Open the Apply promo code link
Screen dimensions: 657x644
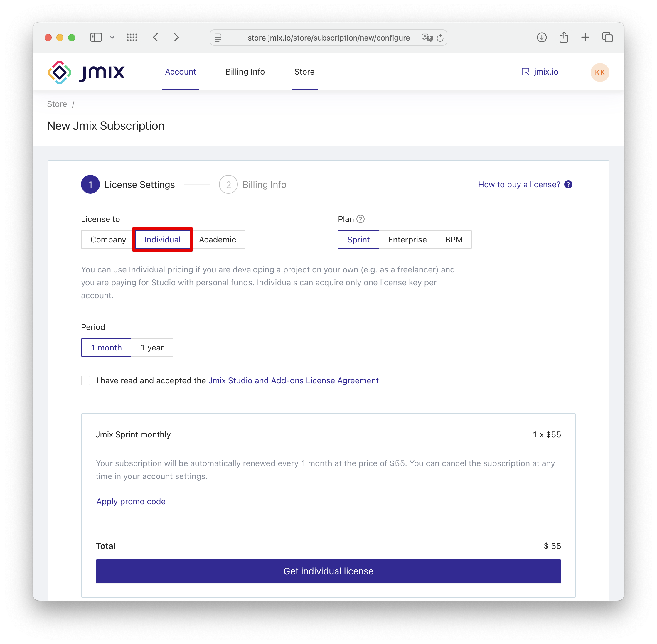131,501
